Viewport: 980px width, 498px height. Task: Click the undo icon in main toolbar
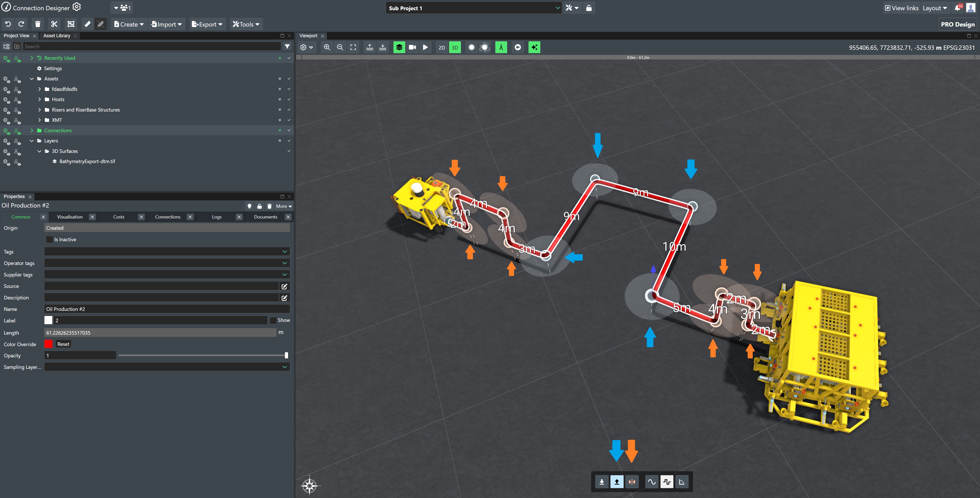click(x=8, y=24)
